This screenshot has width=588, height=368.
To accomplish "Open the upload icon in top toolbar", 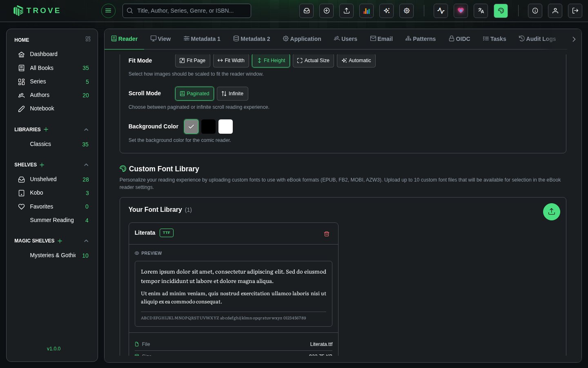I will 347,11.
